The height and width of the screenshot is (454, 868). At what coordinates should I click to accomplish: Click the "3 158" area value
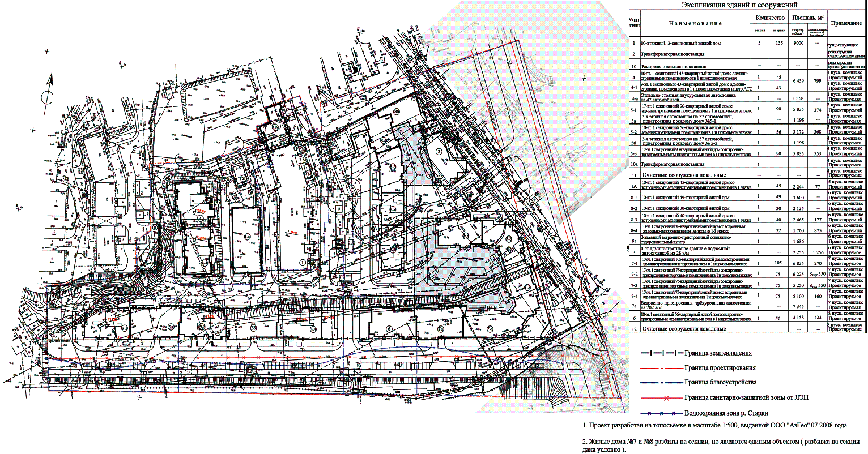pyautogui.click(x=798, y=318)
